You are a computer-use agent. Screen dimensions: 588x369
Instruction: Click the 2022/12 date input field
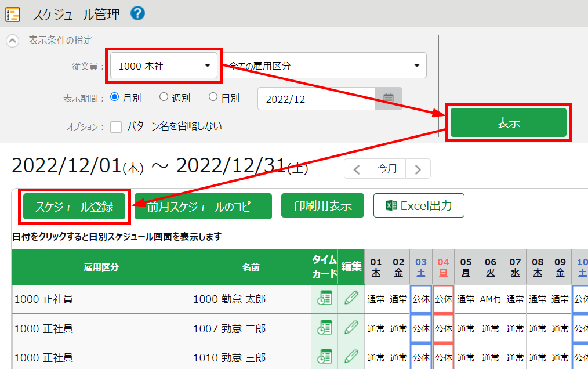316,99
